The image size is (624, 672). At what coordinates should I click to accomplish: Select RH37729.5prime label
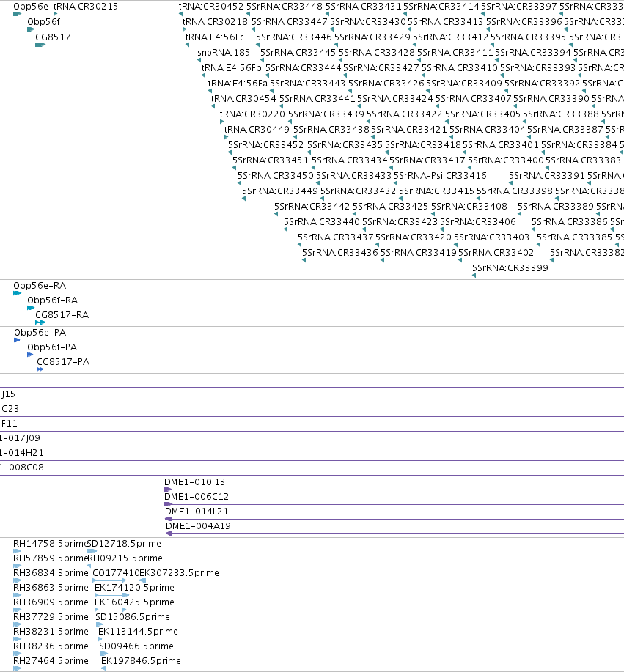point(51,617)
